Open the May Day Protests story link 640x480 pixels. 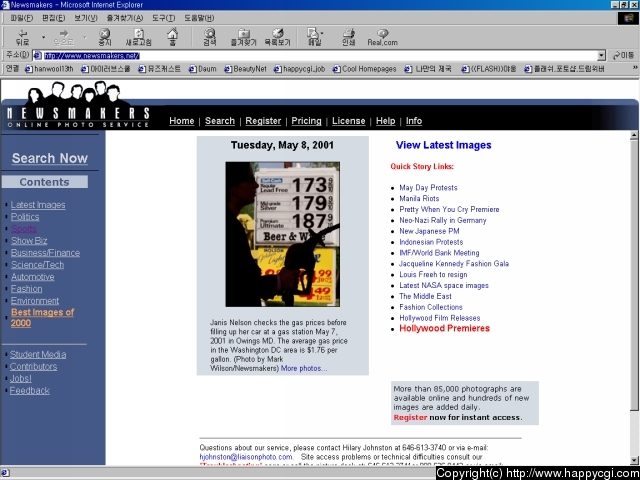(x=428, y=188)
